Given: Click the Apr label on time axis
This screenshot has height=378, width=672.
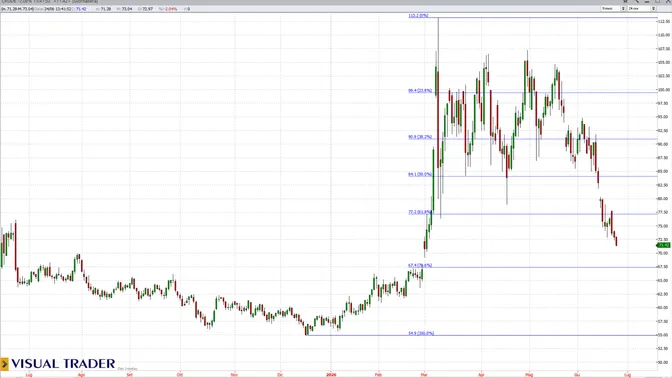Looking at the screenshot, I should 481,375.
